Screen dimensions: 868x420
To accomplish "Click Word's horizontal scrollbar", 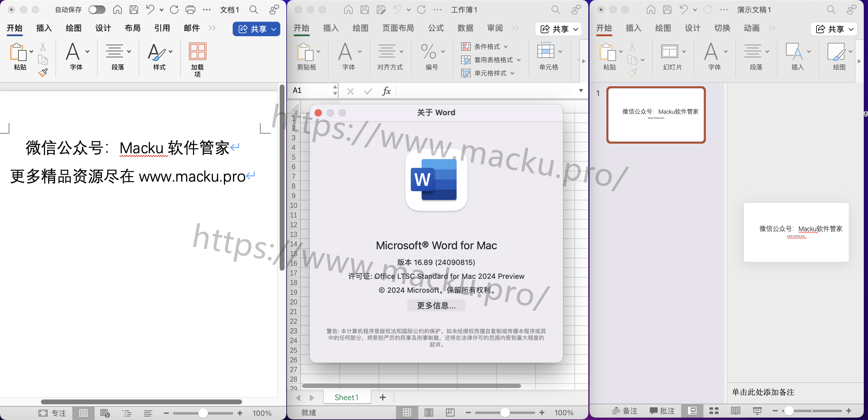I will tap(142, 402).
